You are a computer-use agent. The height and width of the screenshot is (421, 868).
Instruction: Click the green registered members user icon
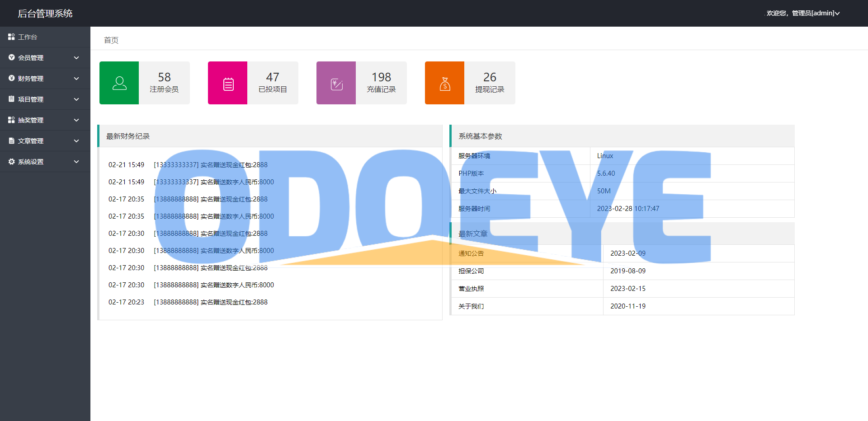click(119, 83)
